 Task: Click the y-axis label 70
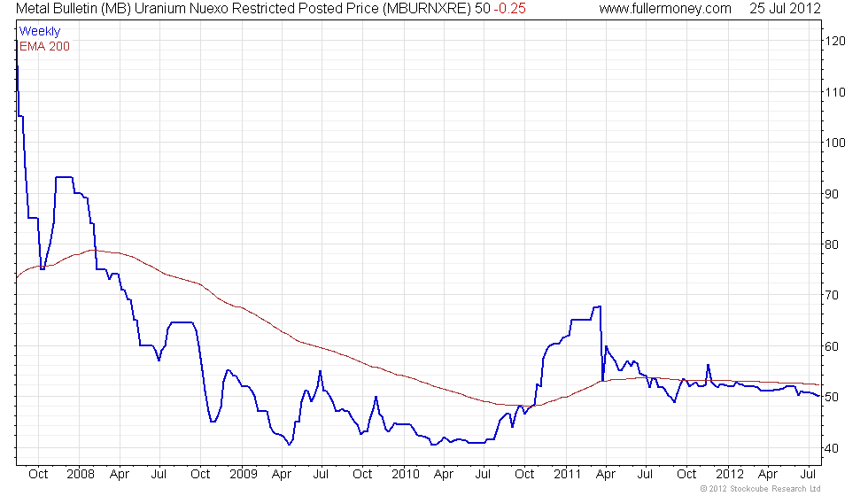(x=832, y=296)
